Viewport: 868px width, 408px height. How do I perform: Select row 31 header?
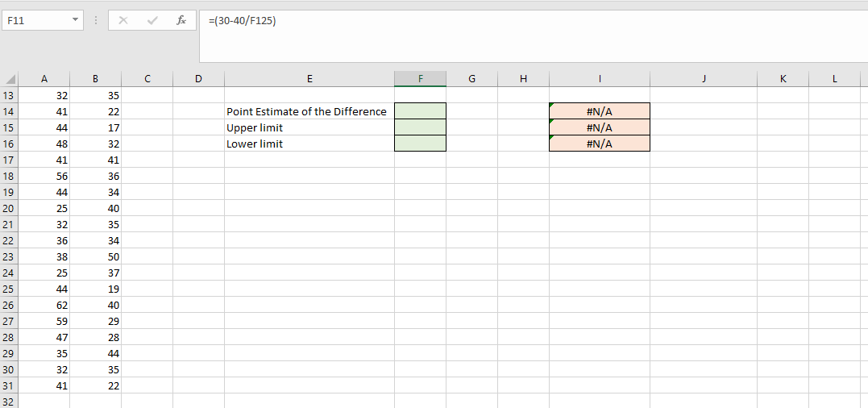click(9, 385)
